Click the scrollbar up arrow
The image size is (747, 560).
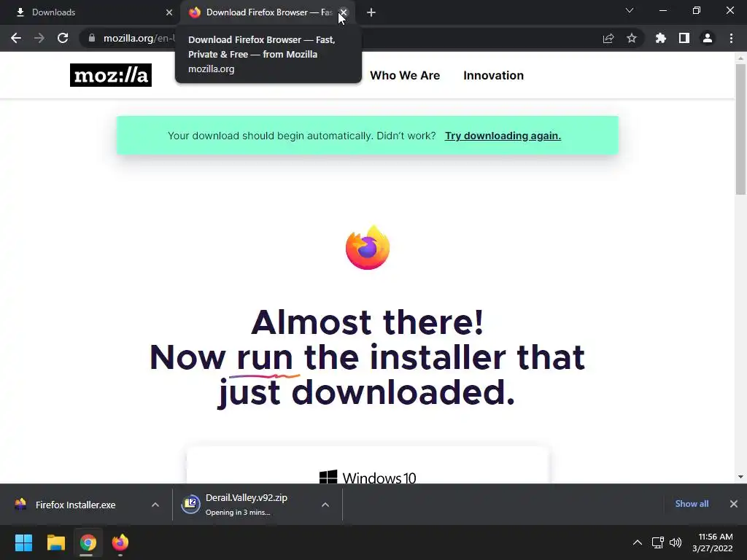click(x=740, y=58)
